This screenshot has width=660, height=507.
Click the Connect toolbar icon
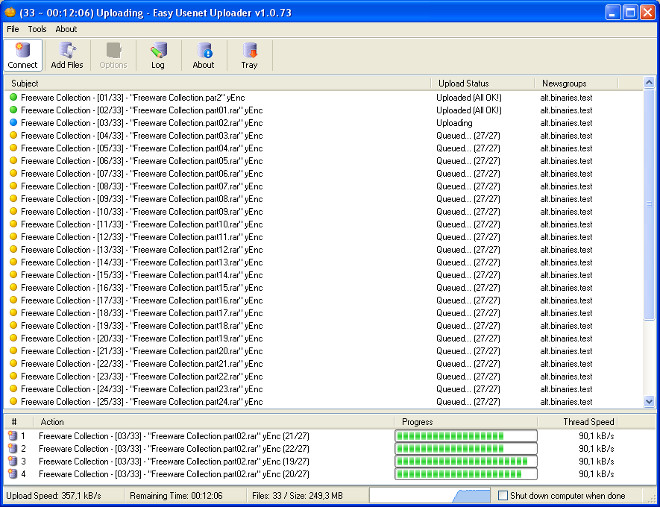coord(23,55)
